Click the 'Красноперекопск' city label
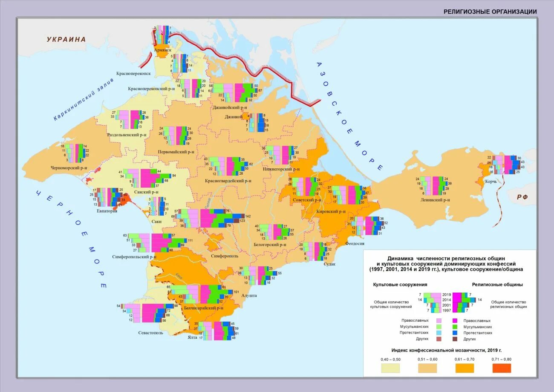The height and width of the screenshot is (392, 554). tap(133, 73)
